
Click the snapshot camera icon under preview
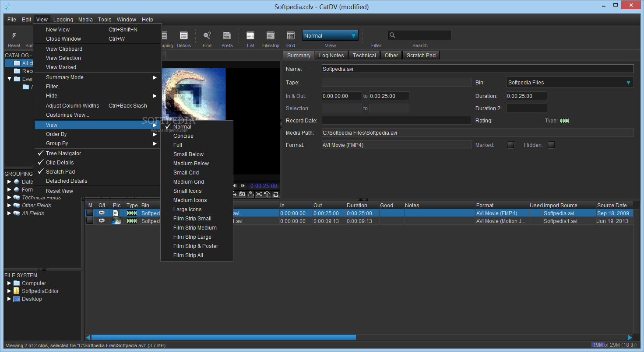point(242,194)
